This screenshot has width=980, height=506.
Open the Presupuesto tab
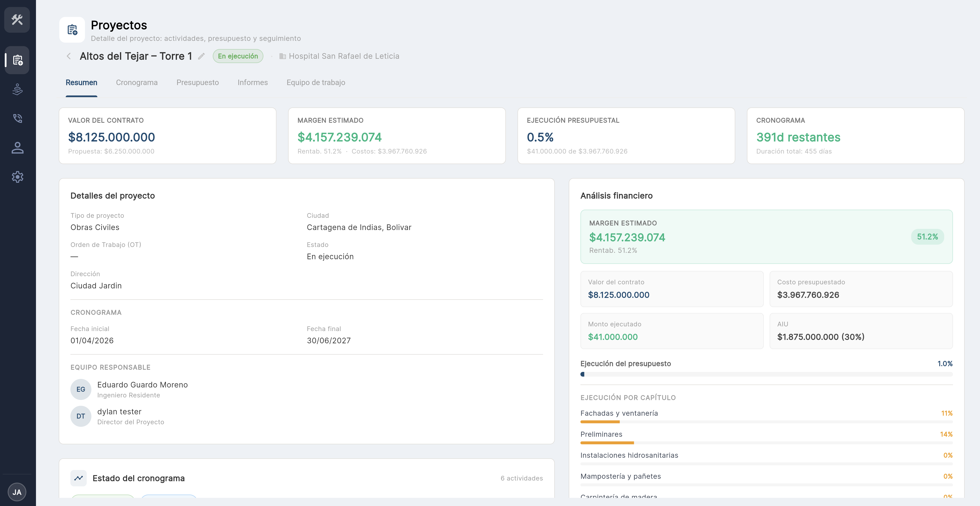coord(198,83)
